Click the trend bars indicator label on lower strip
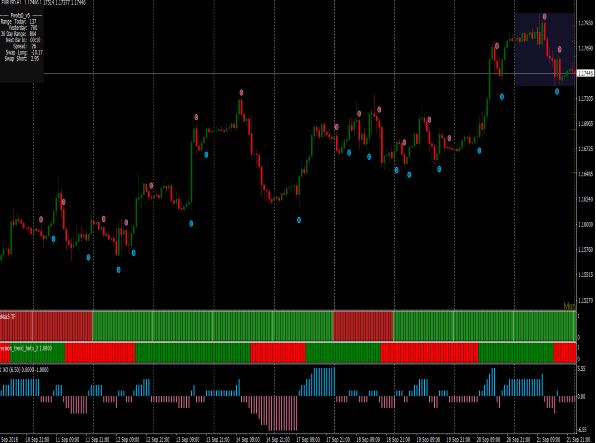Viewport: 596px width, 443px height. tap(26, 348)
